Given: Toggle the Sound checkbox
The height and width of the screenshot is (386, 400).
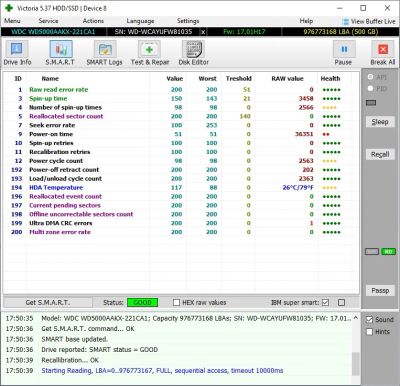Looking at the screenshot, I should tap(369, 319).
